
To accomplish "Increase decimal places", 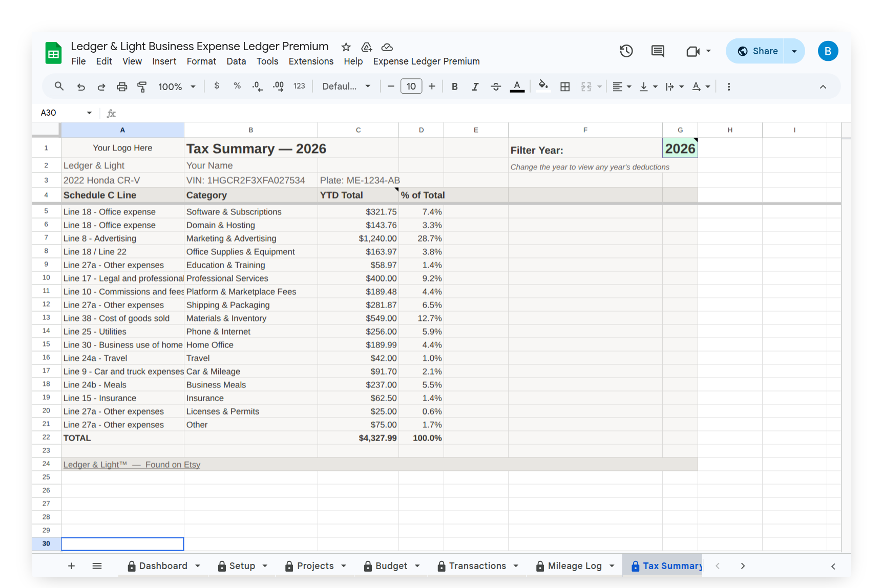I will coord(279,86).
